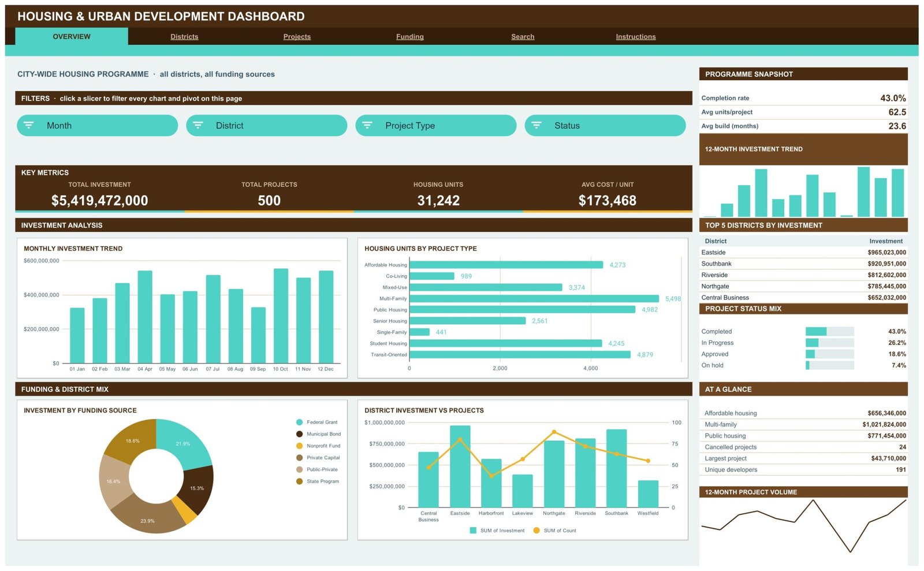Click the Public-Private legend swatch
924x571 pixels.
299,469
